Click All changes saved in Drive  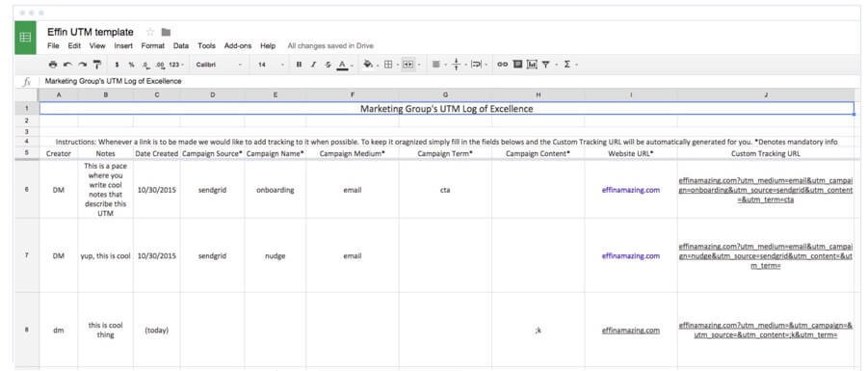[330, 46]
